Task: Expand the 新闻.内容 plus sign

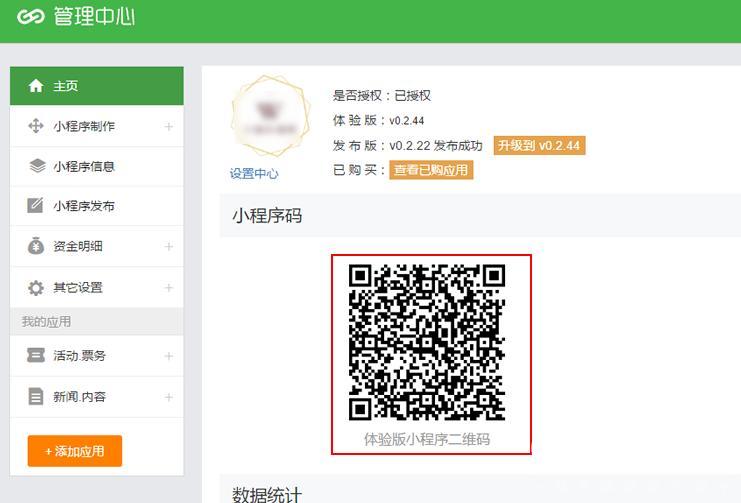Action: click(169, 397)
